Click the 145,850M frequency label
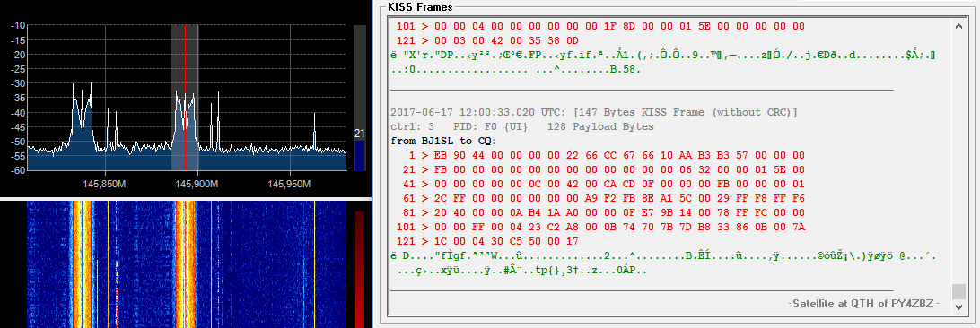The height and width of the screenshot is (328, 980). coord(104,185)
